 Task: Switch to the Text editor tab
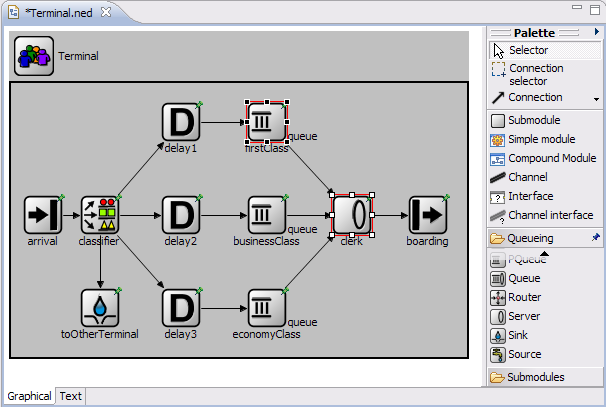[x=71, y=396]
